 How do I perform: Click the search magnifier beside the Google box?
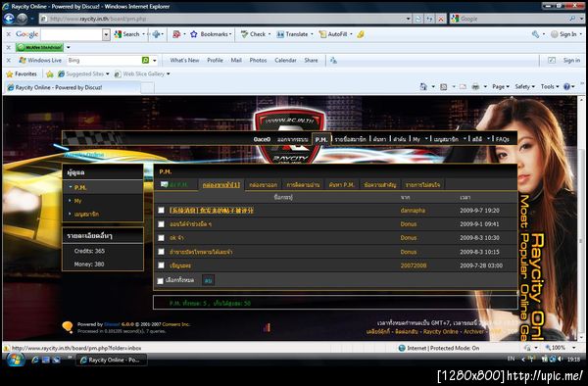point(572,19)
